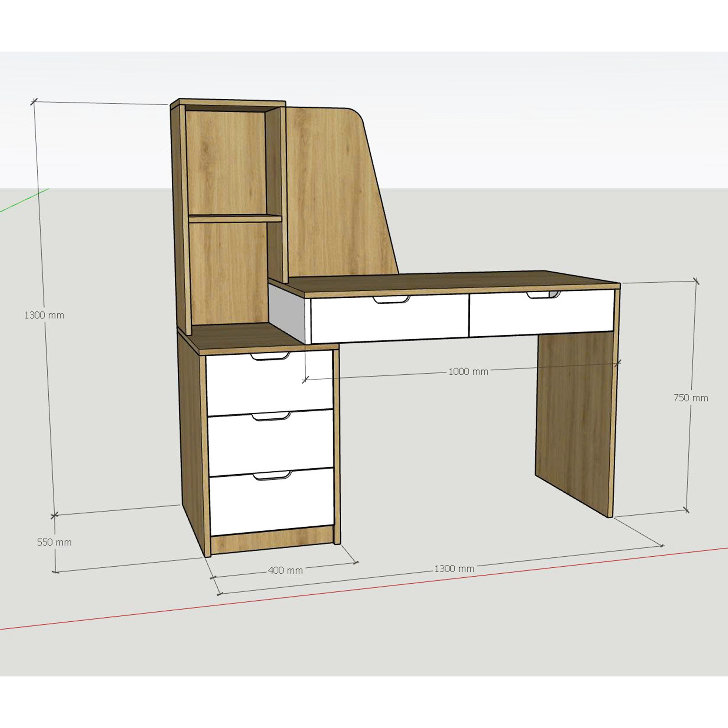Image resolution: width=728 pixels, height=728 pixels.
Task: Select the top drawer of the pedestal cabinet
Action: click(x=269, y=383)
